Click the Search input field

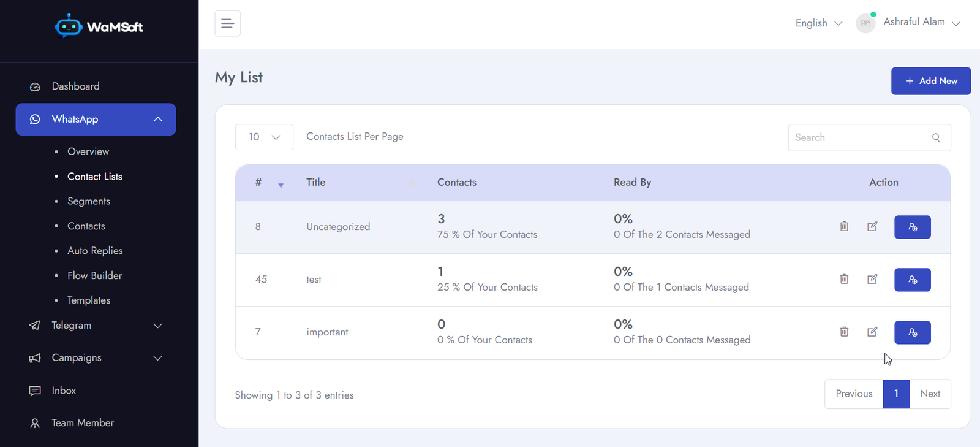[869, 137]
